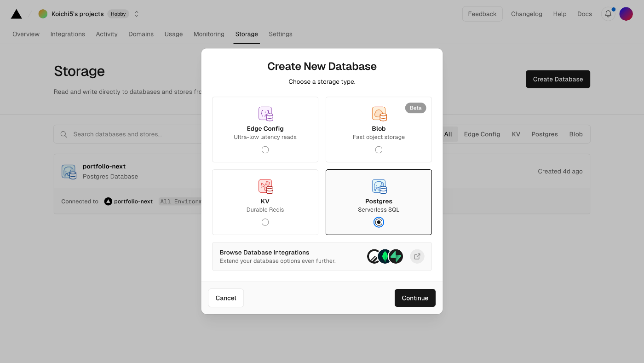Select the Postgres radio button

[x=379, y=222]
